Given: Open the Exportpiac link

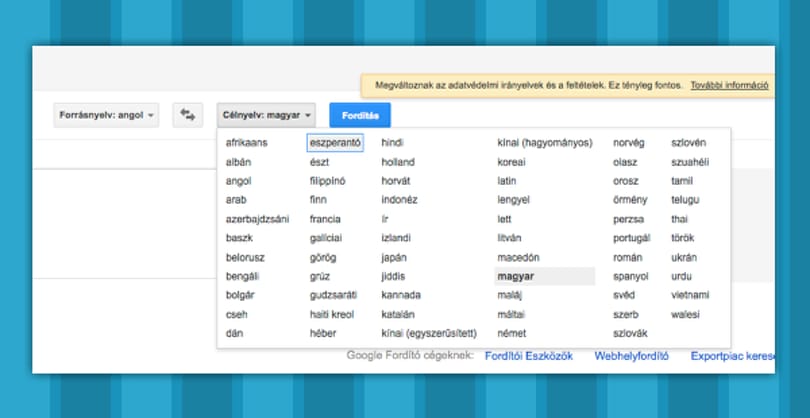Looking at the screenshot, I should [x=733, y=356].
